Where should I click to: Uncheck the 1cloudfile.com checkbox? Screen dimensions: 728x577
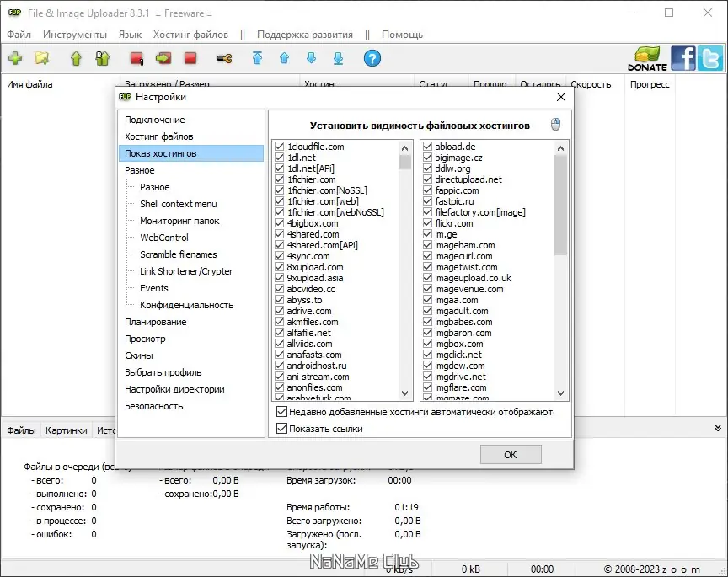point(280,147)
